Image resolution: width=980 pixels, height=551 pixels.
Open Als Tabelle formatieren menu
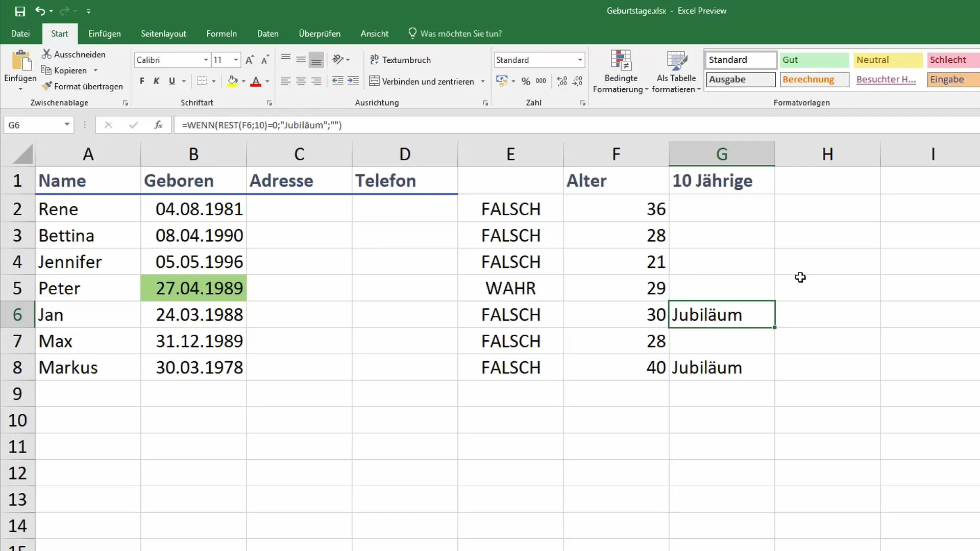[676, 71]
